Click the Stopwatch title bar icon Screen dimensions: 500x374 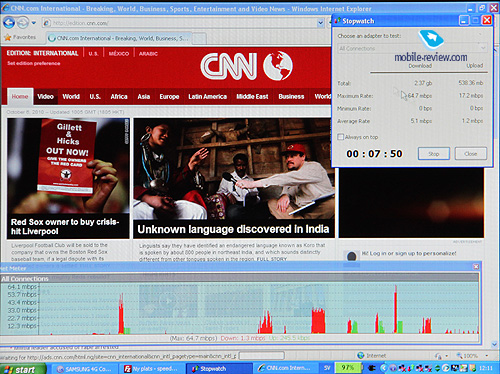pos(338,21)
